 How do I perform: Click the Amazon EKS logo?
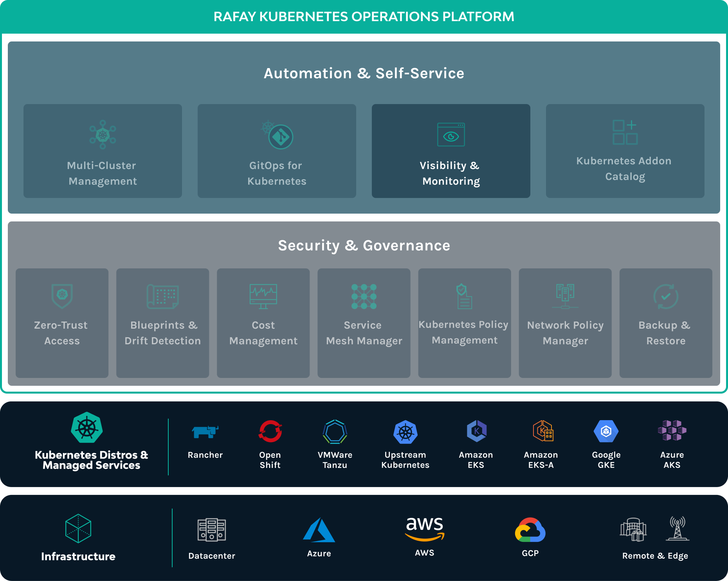[476, 431]
